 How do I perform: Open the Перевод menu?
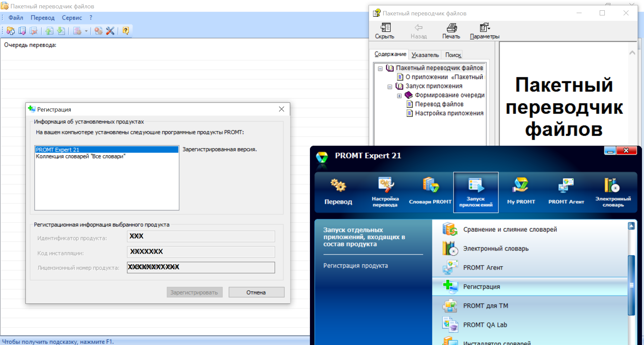coord(43,18)
